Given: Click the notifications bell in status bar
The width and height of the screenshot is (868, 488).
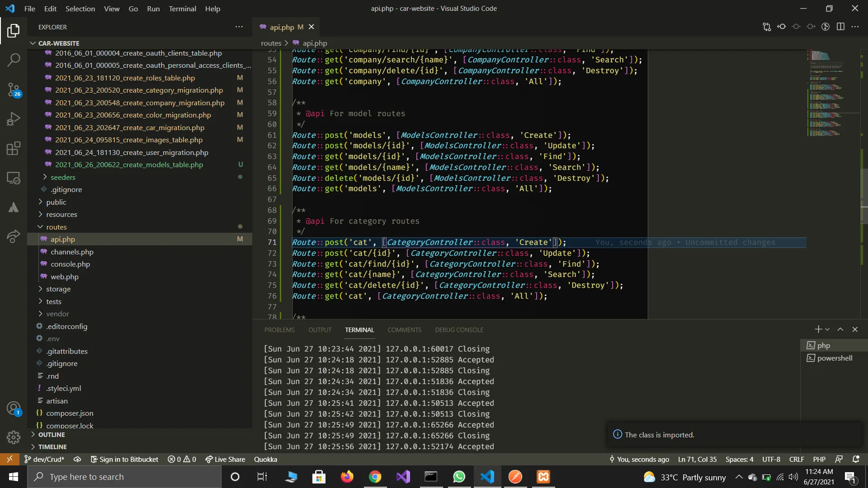Looking at the screenshot, I should click(856, 459).
